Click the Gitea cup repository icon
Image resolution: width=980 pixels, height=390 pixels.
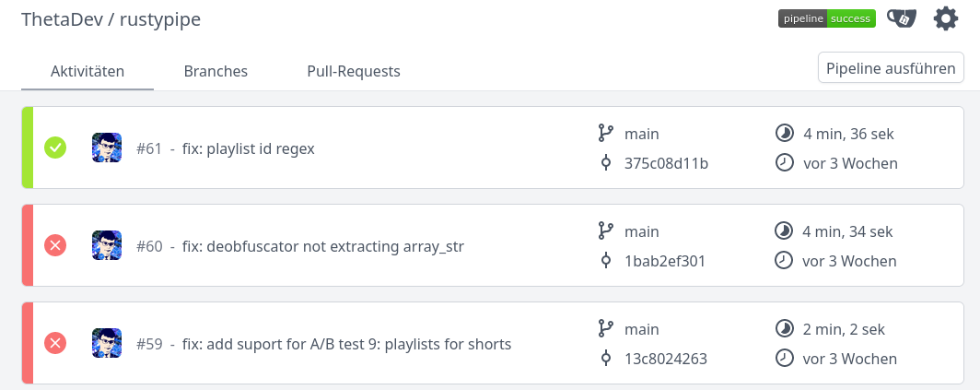point(901,18)
